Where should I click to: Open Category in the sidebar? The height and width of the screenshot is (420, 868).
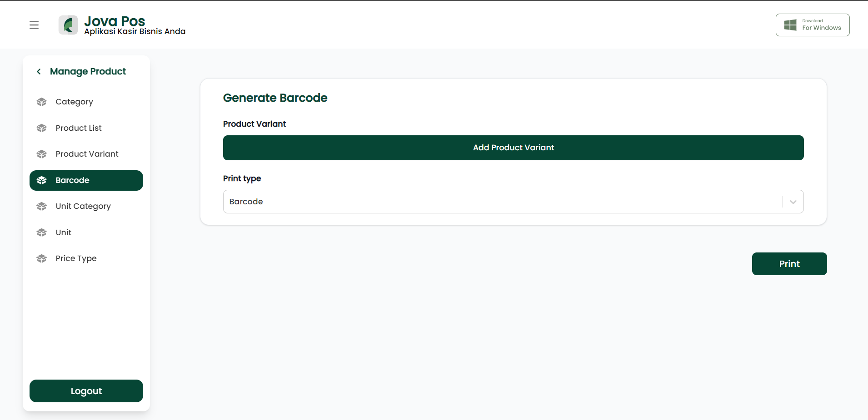pos(86,102)
